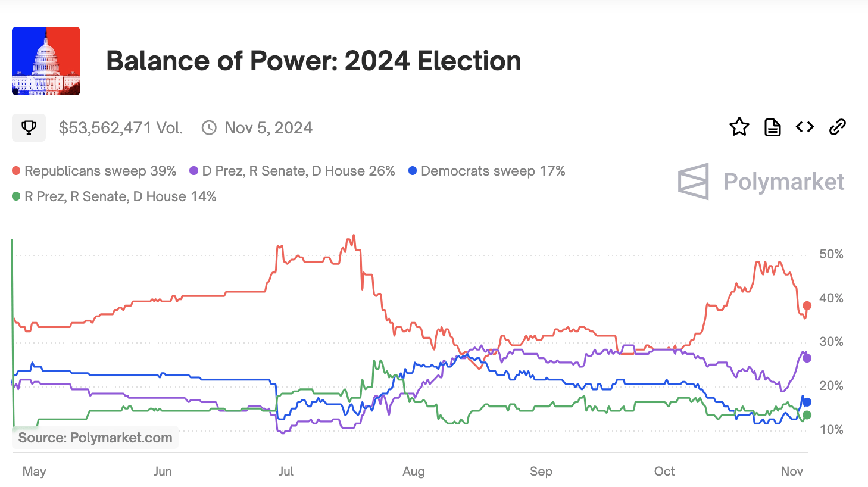Open the Source: Polymarket.com link
The height and width of the screenshot is (487, 868).
click(x=95, y=437)
